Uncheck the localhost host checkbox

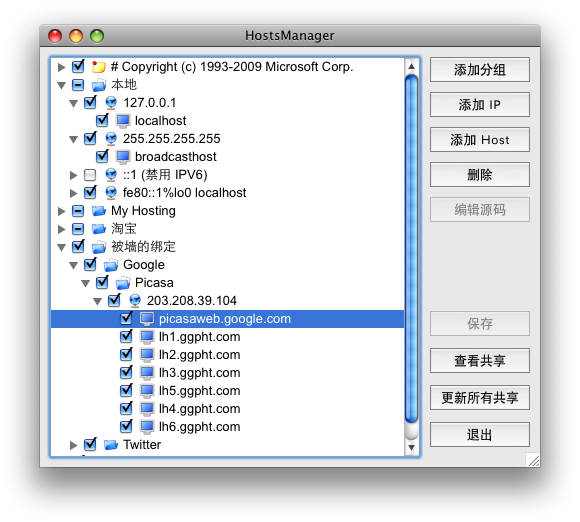[x=102, y=121]
